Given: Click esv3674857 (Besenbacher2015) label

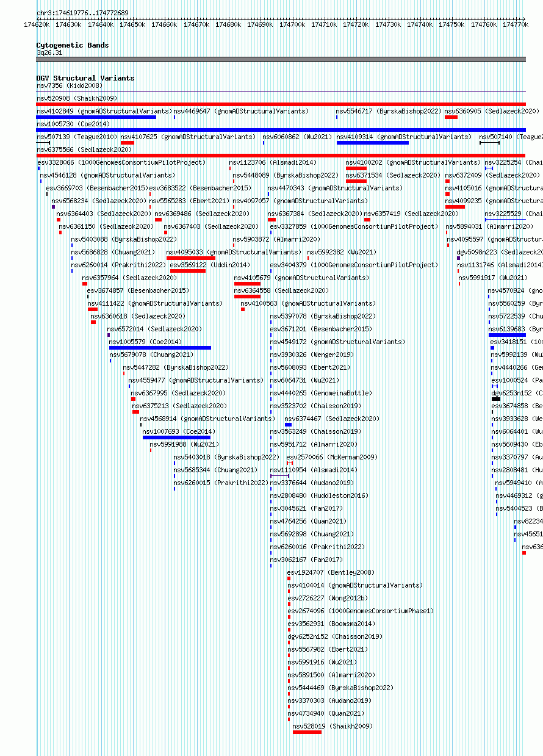Looking at the screenshot, I should (x=138, y=290).
